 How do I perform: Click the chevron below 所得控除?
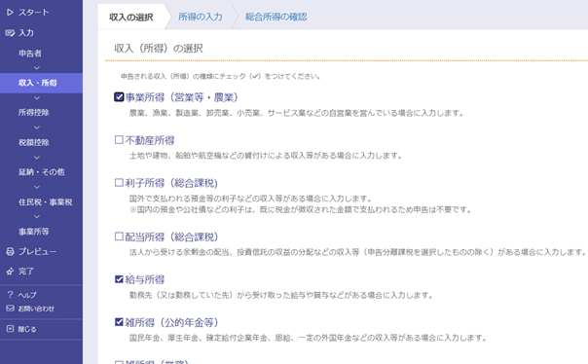[x=37, y=127]
